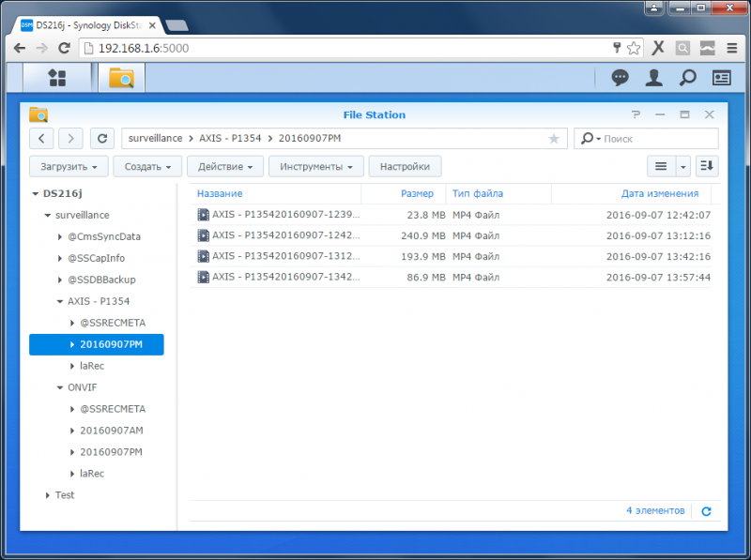Click surveillance in the breadcrumb path
The width and height of the screenshot is (751, 560).
tap(155, 138)
